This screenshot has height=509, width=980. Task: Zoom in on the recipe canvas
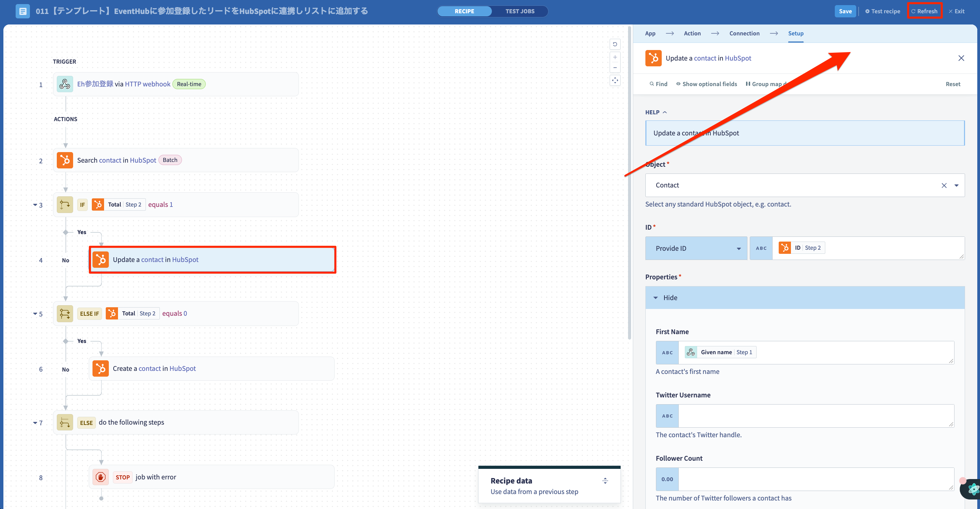tap(615, 57)
